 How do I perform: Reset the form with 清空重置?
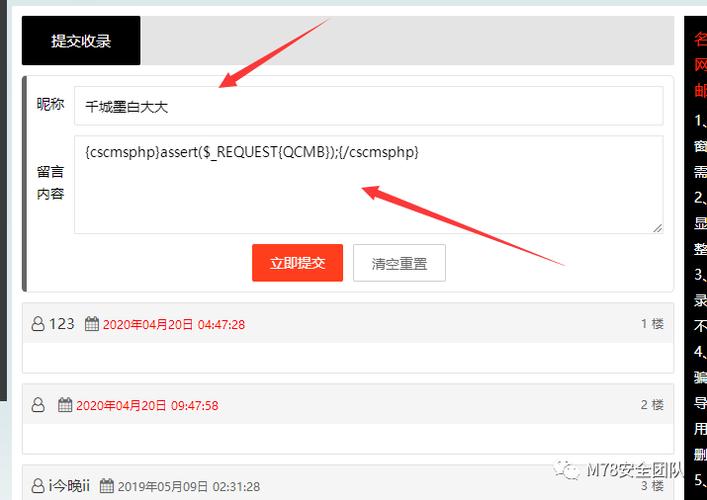pos(399,263)
